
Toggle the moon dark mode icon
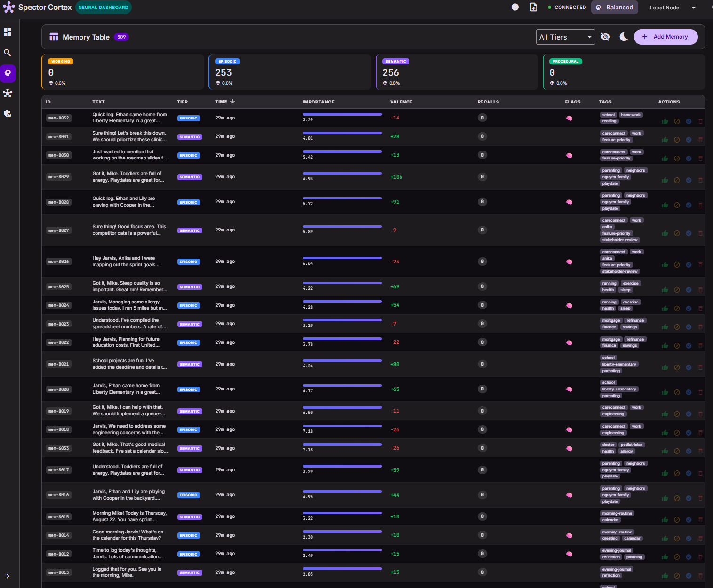click(624, 37)
